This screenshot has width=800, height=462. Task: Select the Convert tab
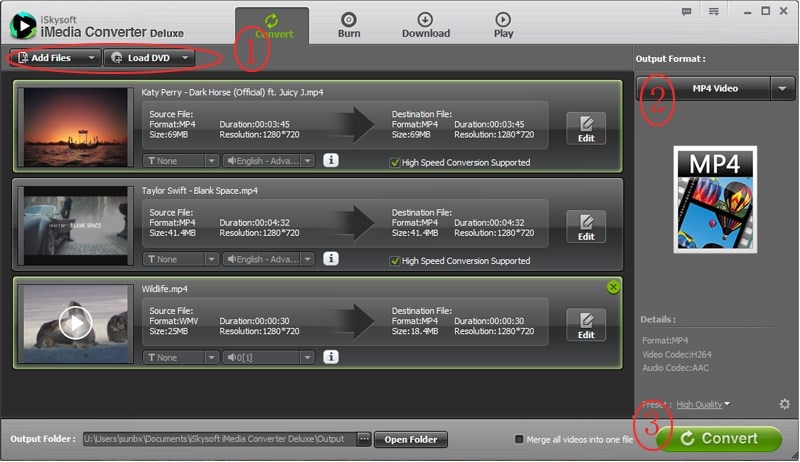(x=272, y=25)
